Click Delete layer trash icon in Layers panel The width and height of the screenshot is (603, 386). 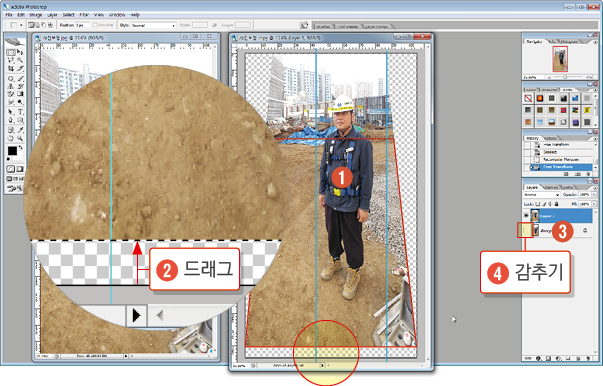pos(588,358)
